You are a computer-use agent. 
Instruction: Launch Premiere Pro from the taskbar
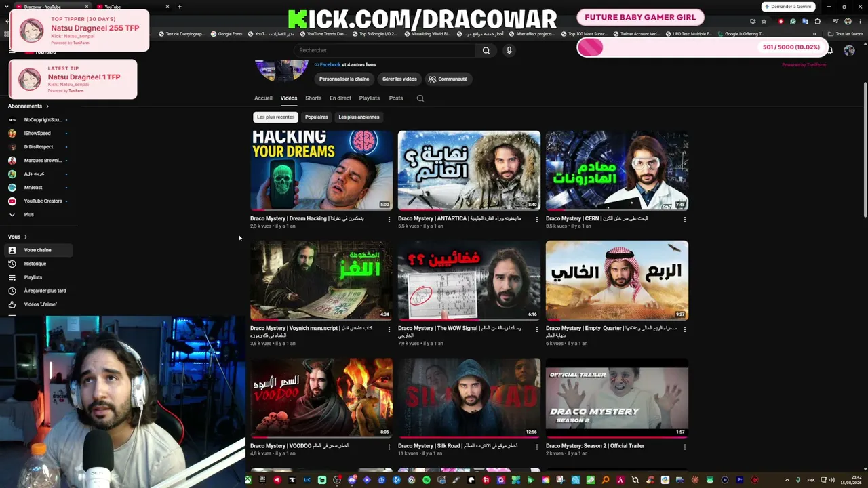click(x=740, y=480)
